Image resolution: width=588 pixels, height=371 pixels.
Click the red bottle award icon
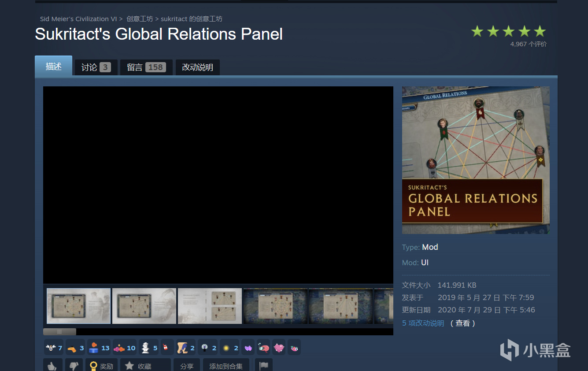point(166,348)
